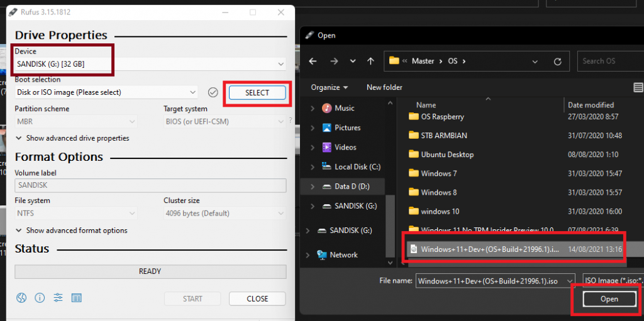The height and width of the screenshot is (321, 644).
Task: Open Rufus settings sliders icon
Action: pyautogui.click(x=58, y=298)
